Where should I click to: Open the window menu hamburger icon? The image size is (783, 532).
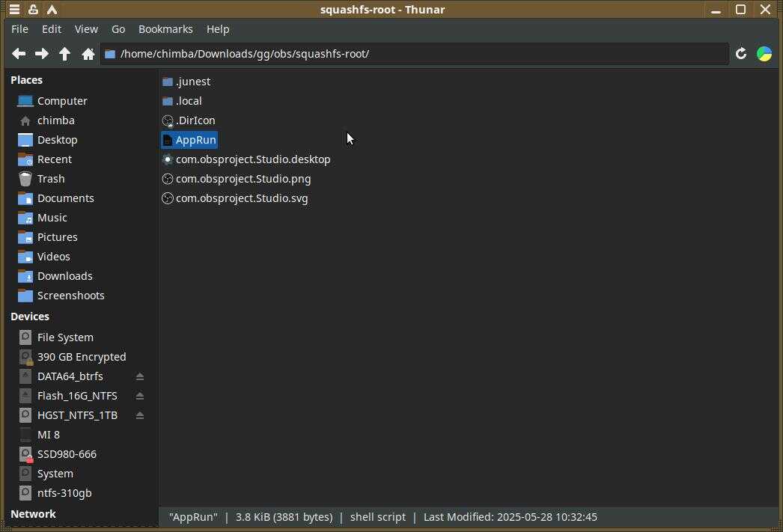click(14, 9)
